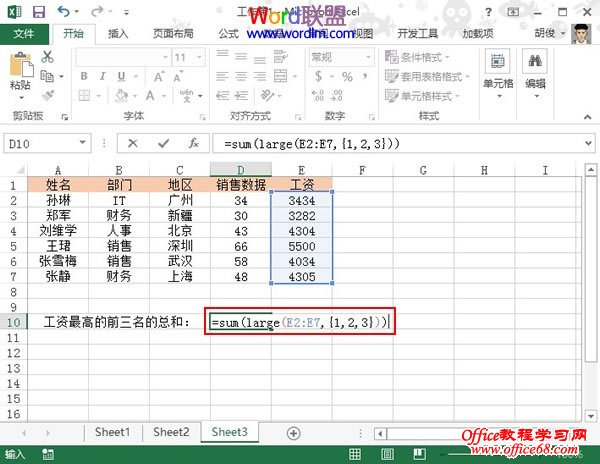
Task: Open the font group dialog launcher
Action: tap(202, 117)
